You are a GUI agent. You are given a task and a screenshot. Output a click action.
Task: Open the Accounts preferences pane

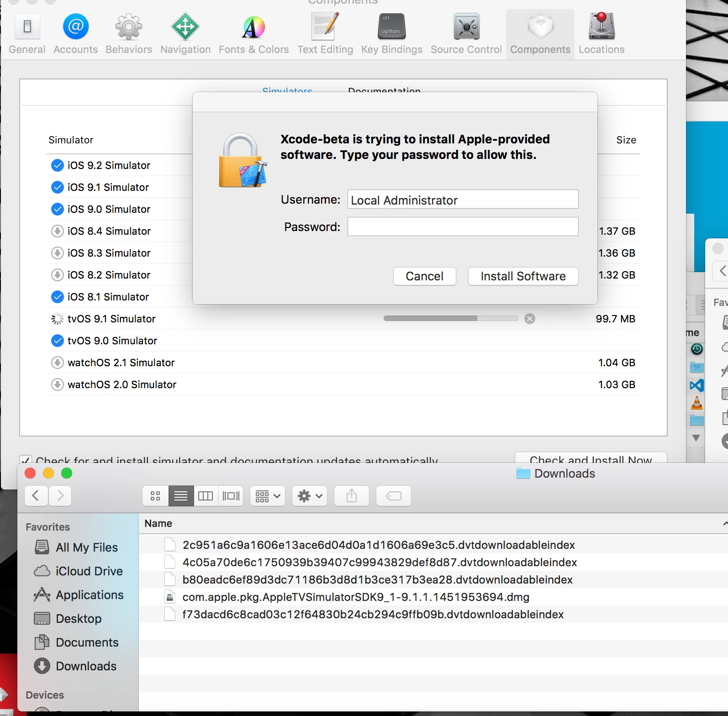(x=75, y=34)
